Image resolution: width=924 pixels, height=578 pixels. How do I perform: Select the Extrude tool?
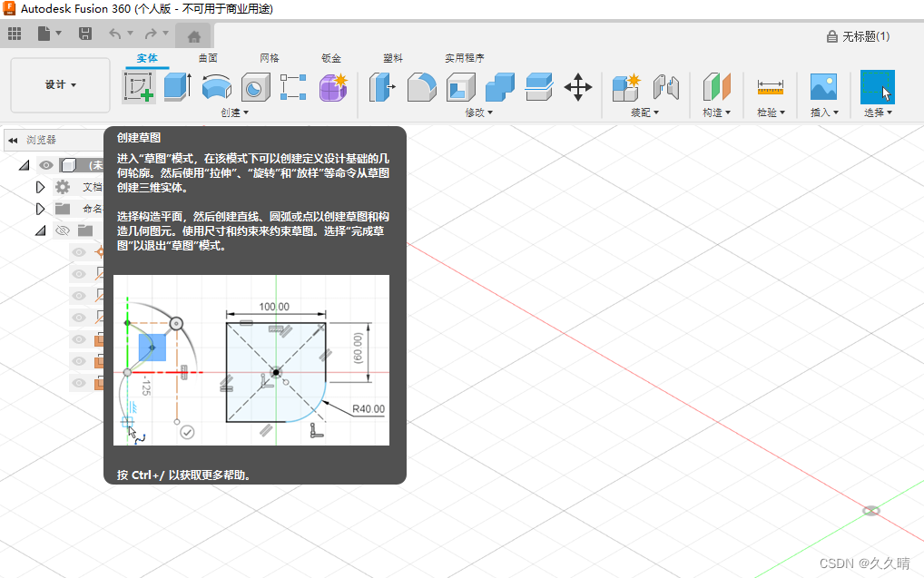click(x=177, y=86)
